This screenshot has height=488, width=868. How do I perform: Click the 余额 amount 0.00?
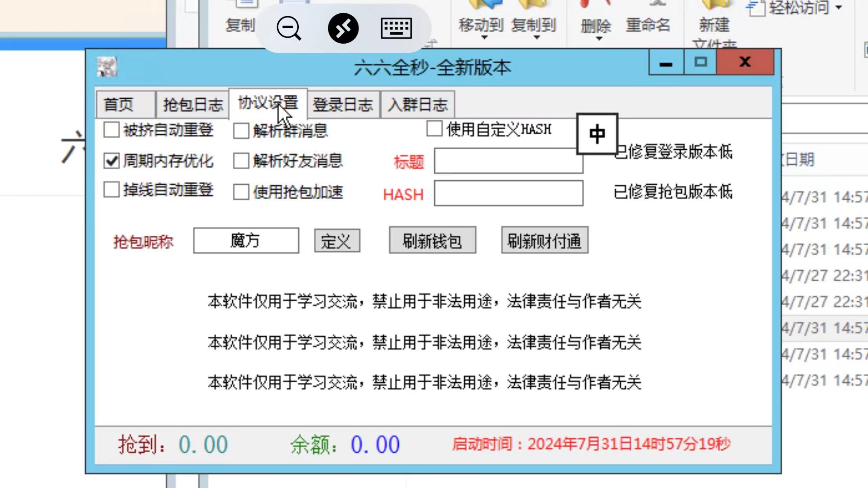(x=375, y=445)
